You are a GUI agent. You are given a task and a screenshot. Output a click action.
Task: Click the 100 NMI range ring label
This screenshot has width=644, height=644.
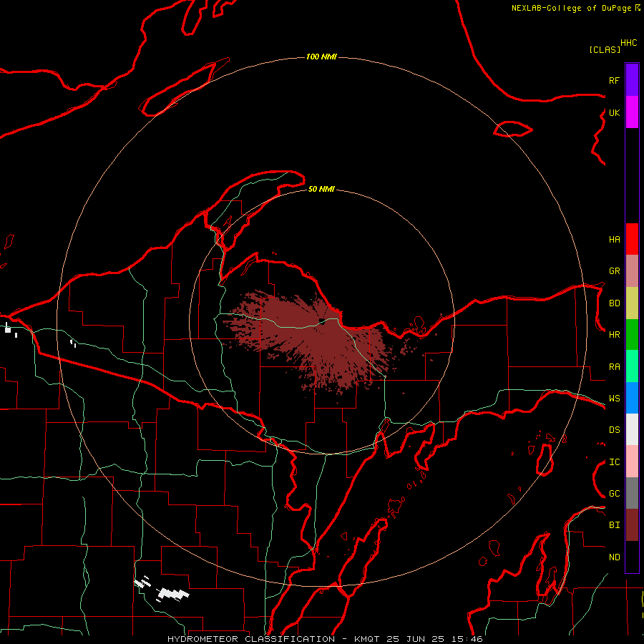click(x=321, y=57)
